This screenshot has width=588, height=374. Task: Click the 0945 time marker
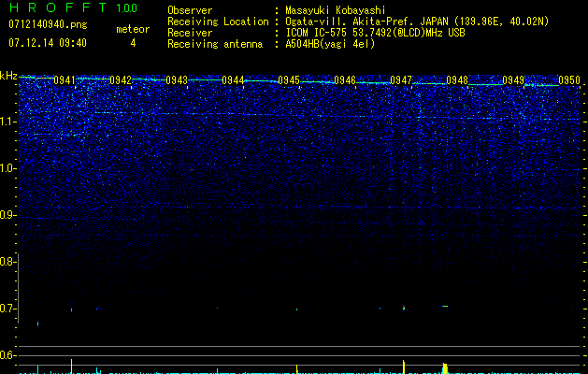[x=289, y=80]
